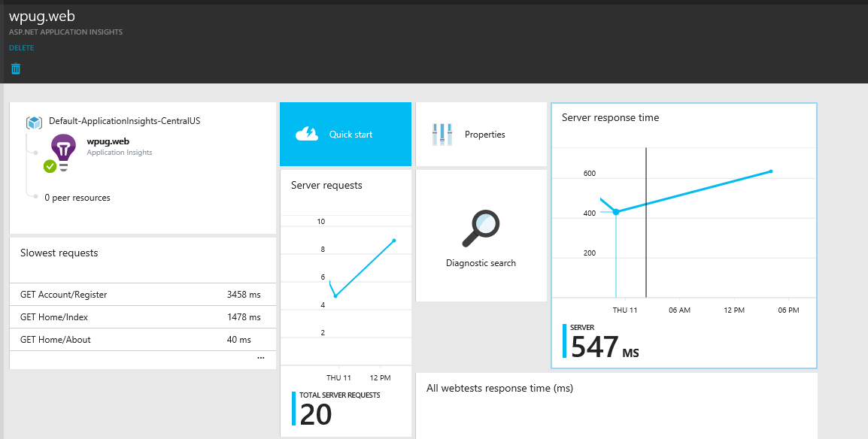
Task: Select GET Home/Index request row
Action: tap(143, 317)
